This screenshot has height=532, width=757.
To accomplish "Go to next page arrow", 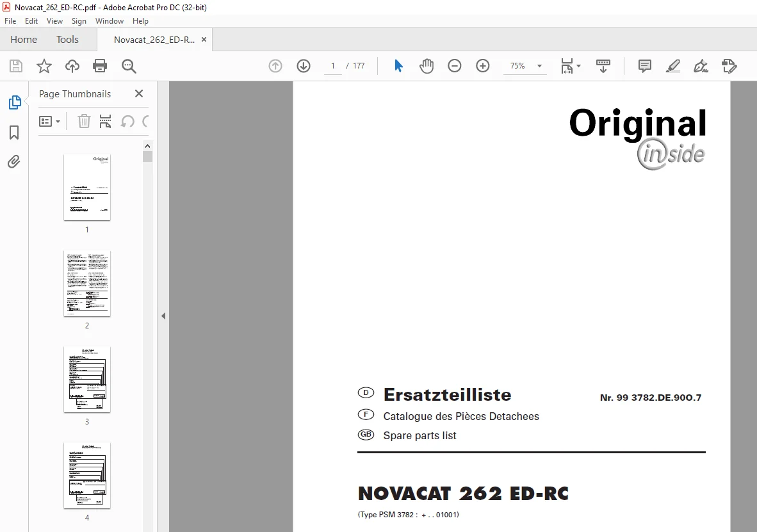I will (x=304, y=66).
